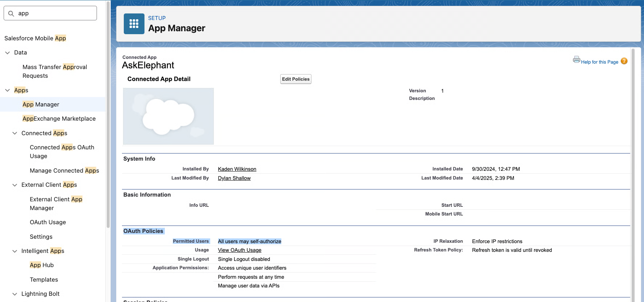Open Salesforce Mobile App setup item

[35, 38]
